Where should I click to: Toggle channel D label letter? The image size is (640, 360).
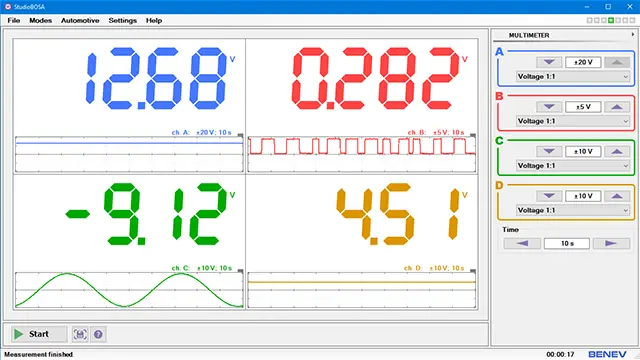(499, 185)
